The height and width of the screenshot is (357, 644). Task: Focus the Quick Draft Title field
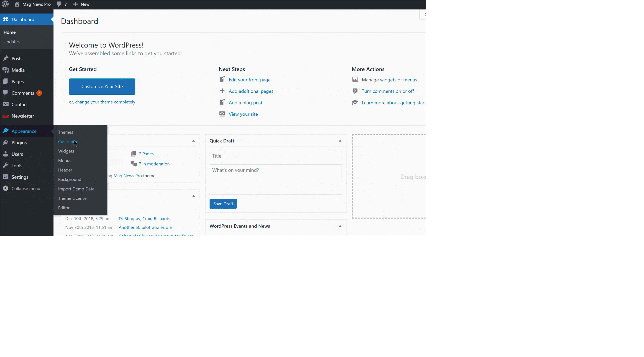coord(276,156)
